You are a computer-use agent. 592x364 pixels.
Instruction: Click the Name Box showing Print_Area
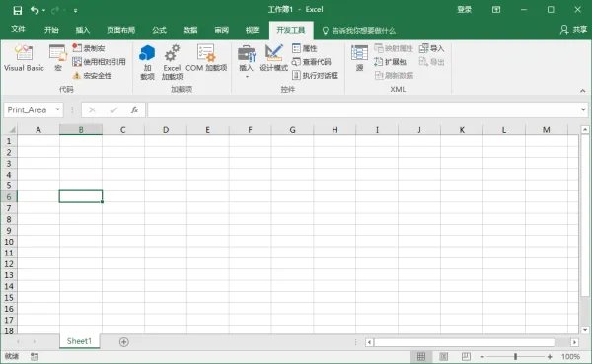tap(29, 109)
